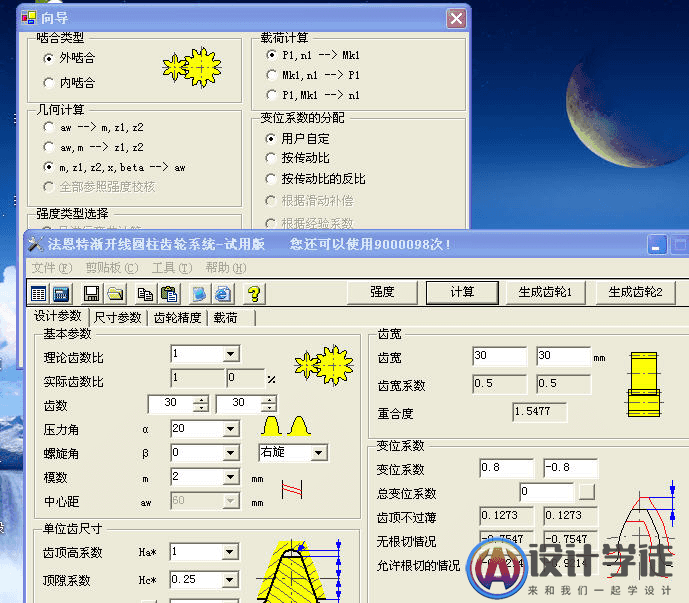Open the 顶隙系数 Hc* dropdown
Screen dimensions: 689x603
229,580
